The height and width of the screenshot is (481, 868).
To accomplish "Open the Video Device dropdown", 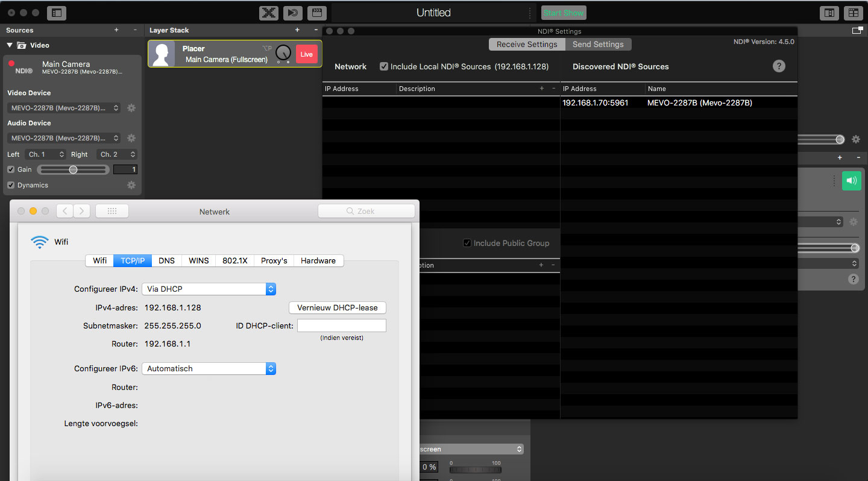I will click(64, 108).
